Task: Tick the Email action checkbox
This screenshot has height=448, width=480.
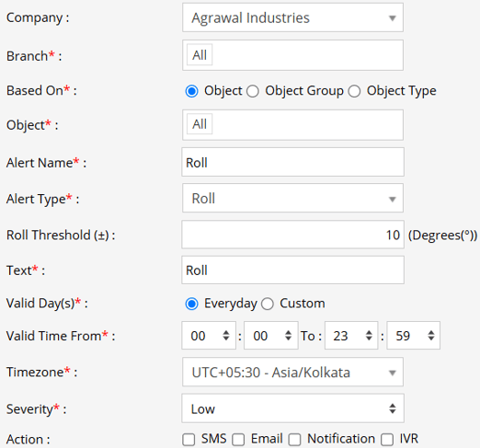Action: [x=238, y=440]
